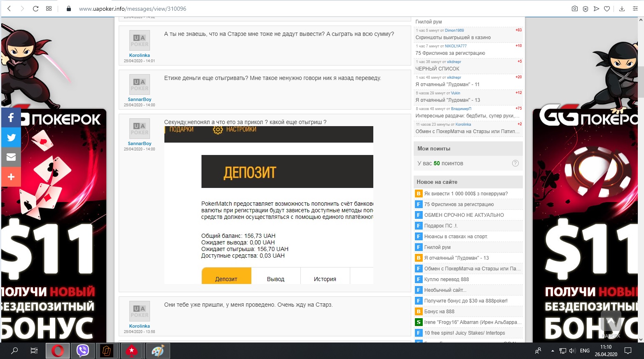The height and width of the screenshot is (359, 644).
Task: Open the volume speaker tray icon
Action: coord(572,351)
